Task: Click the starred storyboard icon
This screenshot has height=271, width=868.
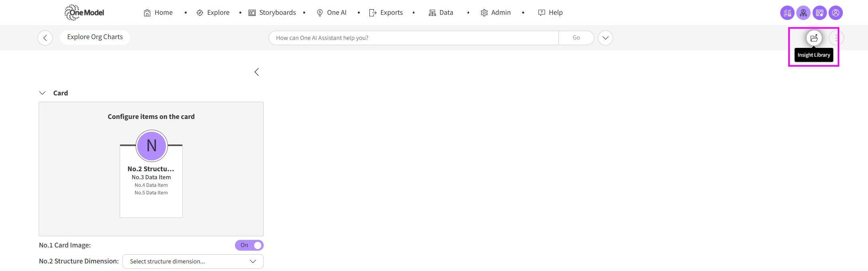Action: (x=819, y=13)
